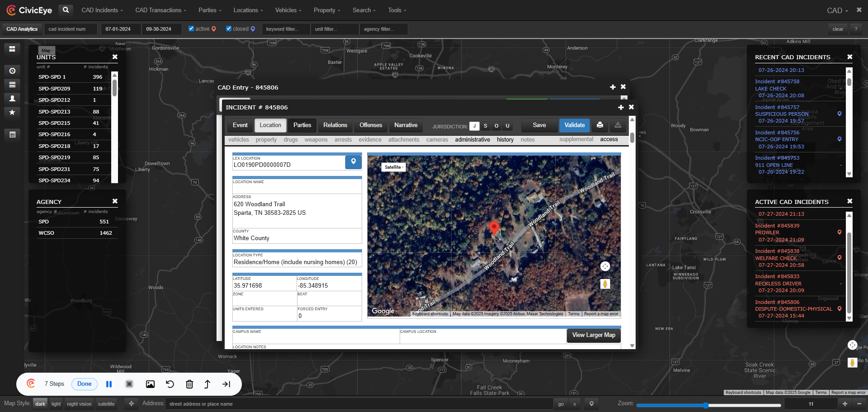868x412 pixels.
Task: Expand the Search navbar dropdown
Action: [364, 10]
